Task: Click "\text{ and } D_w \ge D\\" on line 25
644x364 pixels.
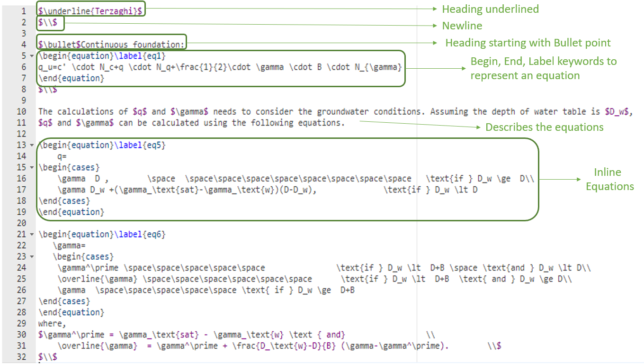Action: (515, 279)
